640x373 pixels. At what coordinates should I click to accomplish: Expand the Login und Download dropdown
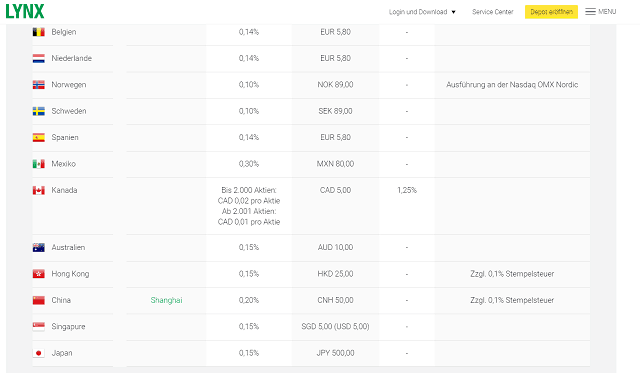point(422,12)
